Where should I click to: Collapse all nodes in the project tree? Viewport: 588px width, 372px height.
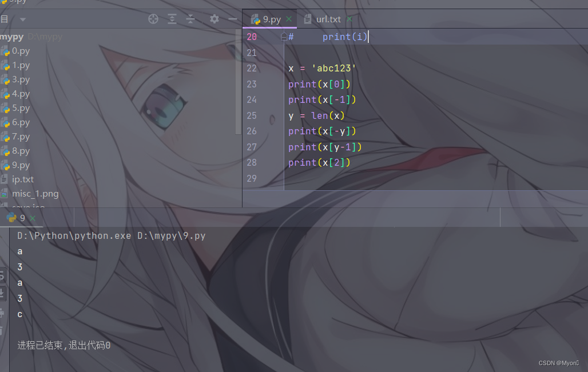(x=190, y=19)
